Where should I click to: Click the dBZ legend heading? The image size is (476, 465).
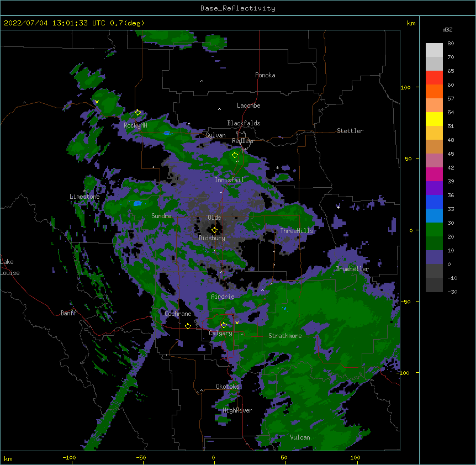click(x=447, y=29)
